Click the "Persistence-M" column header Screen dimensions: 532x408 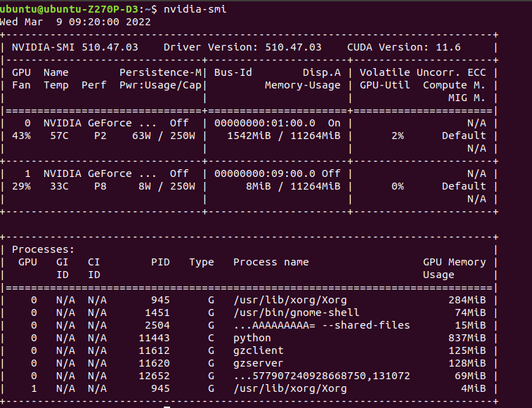[x=160, y=72]
